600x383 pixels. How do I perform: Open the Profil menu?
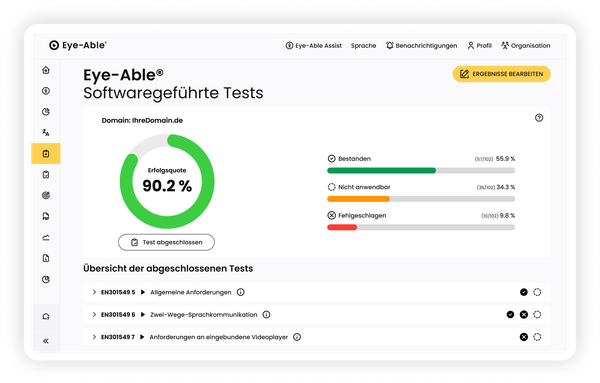(x=479, y=46)
